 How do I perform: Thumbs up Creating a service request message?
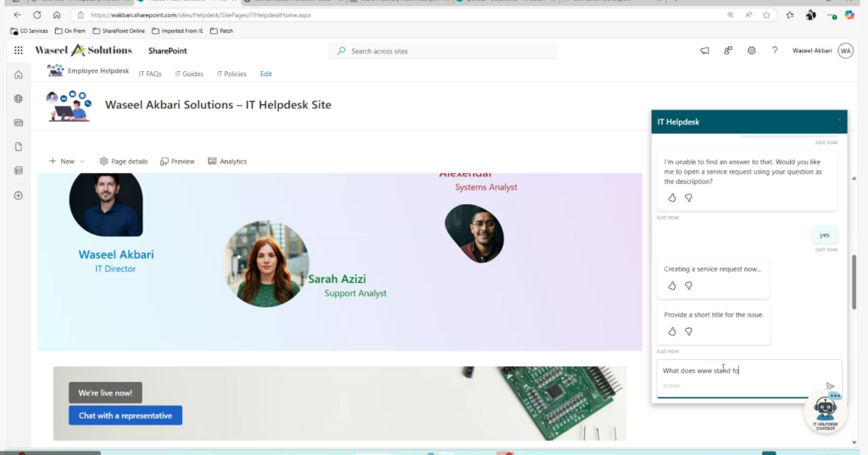pos(672,286)
